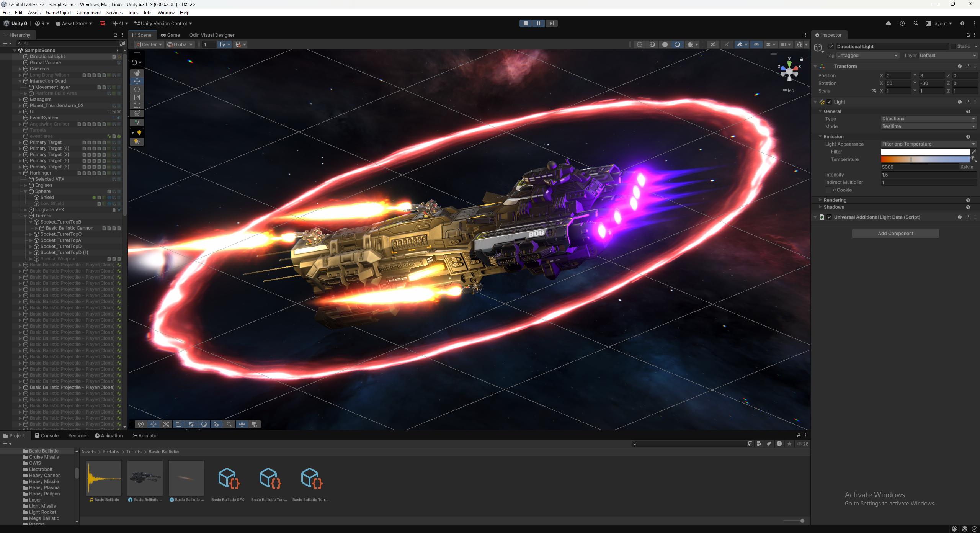Image resolution: width=980 pixels, height=533 pixels.
Task: Click the light Filter color swatch
Action: pos(925,152)
